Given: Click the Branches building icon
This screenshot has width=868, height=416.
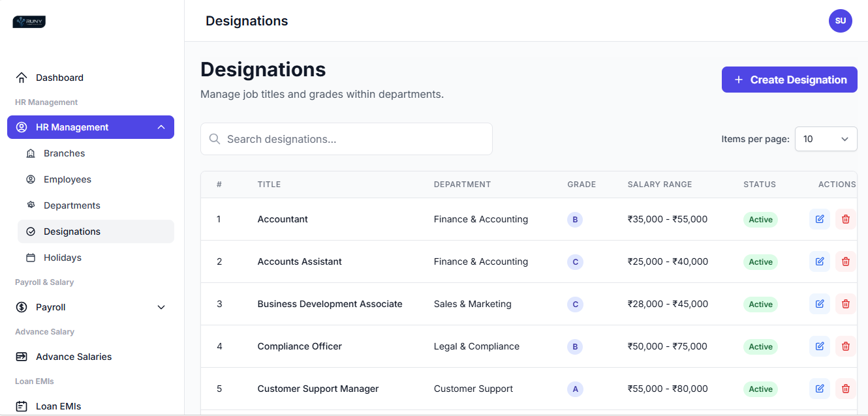Looking at the screenshot, I should click(x=31, y=153).
